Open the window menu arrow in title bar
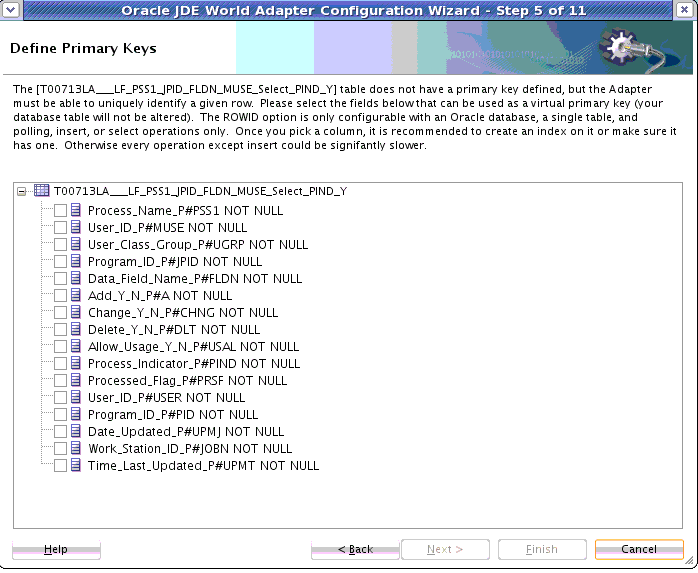The width and height of the screenshot is (698, 573). pyautogui.click(x=11, y=9)
